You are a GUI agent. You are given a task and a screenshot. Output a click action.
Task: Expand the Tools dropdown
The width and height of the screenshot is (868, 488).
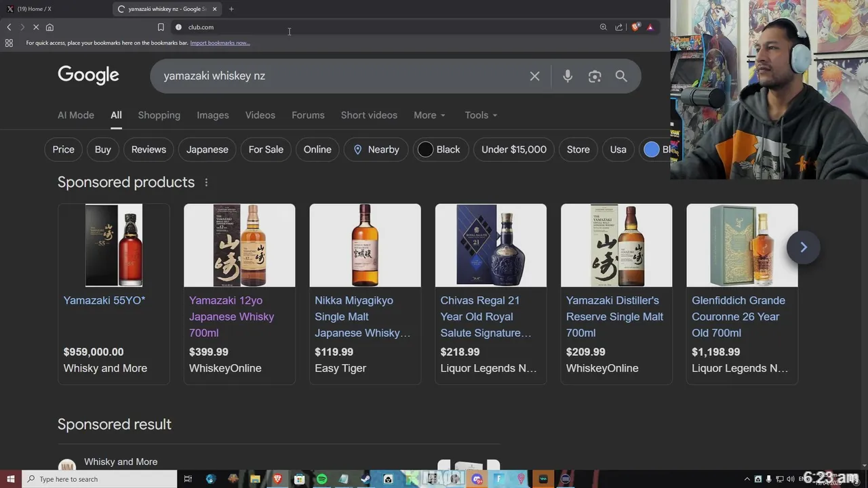481,115
